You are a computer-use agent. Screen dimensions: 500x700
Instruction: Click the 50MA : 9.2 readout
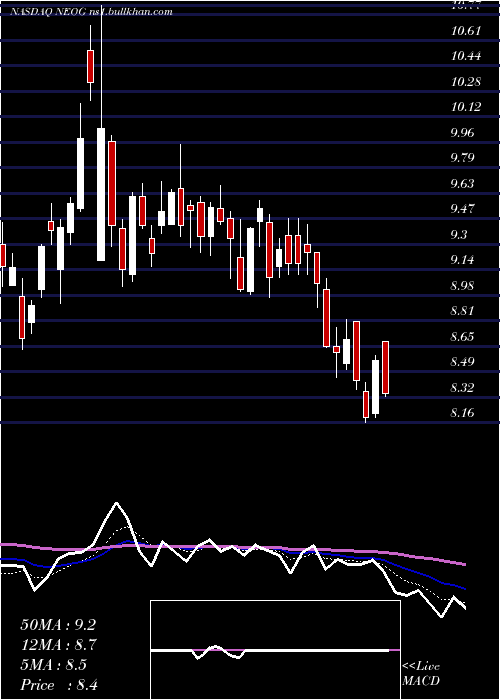click(58, 625)
